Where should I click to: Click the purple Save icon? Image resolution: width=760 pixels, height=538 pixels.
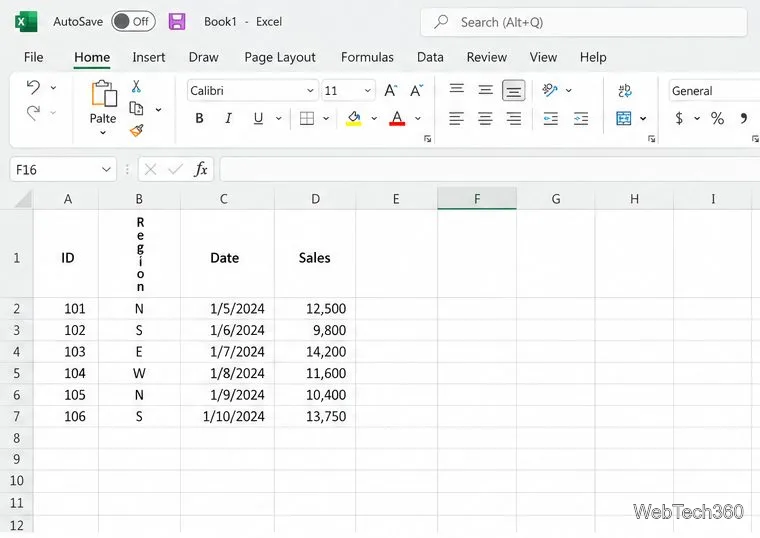[177, 21]
